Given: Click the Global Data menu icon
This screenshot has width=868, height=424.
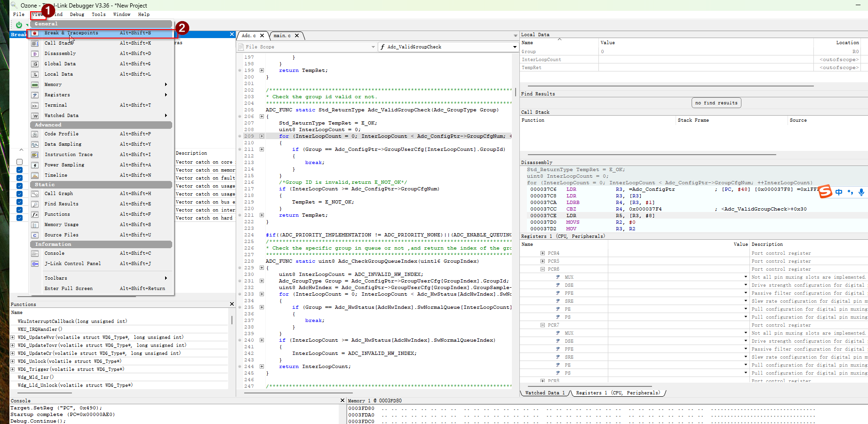Looking at the screenshot, I should pos(35,64).
